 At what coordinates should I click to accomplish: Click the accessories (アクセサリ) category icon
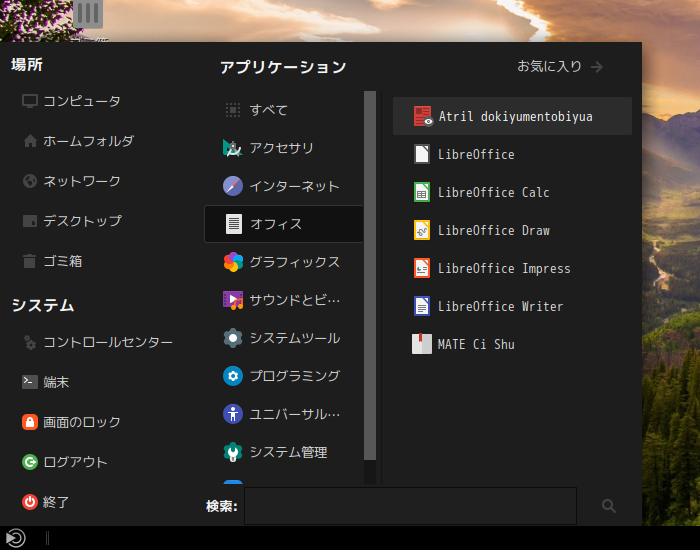(233, 148)
